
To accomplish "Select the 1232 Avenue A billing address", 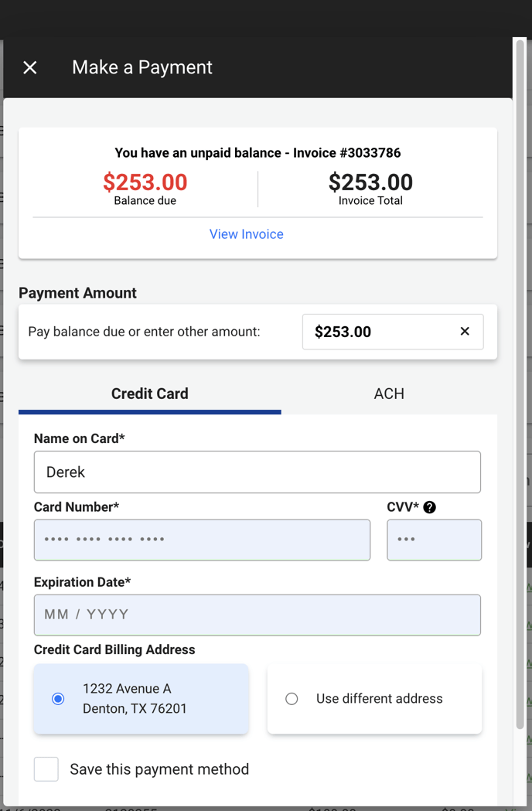I will tap(142, 698).
